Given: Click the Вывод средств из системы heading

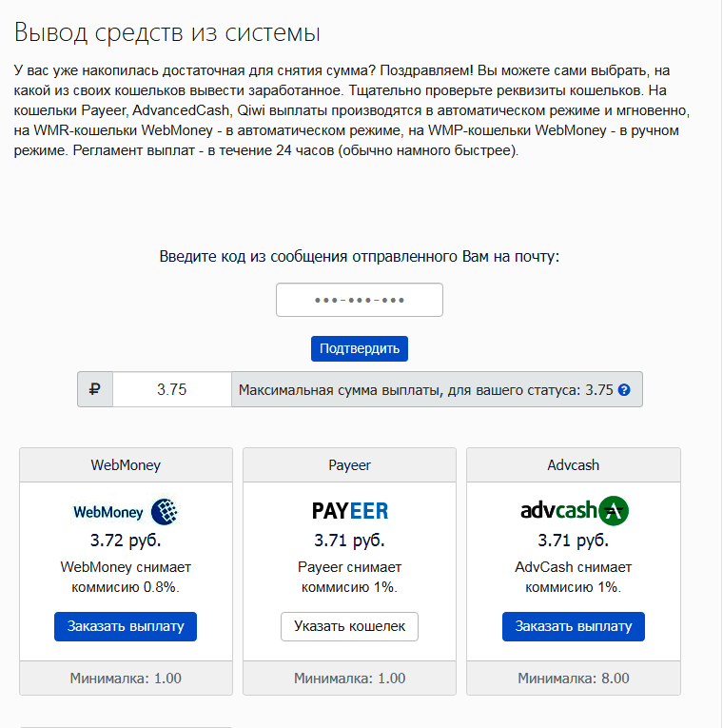Looking at the screenshot, I should tap(167, 33).
